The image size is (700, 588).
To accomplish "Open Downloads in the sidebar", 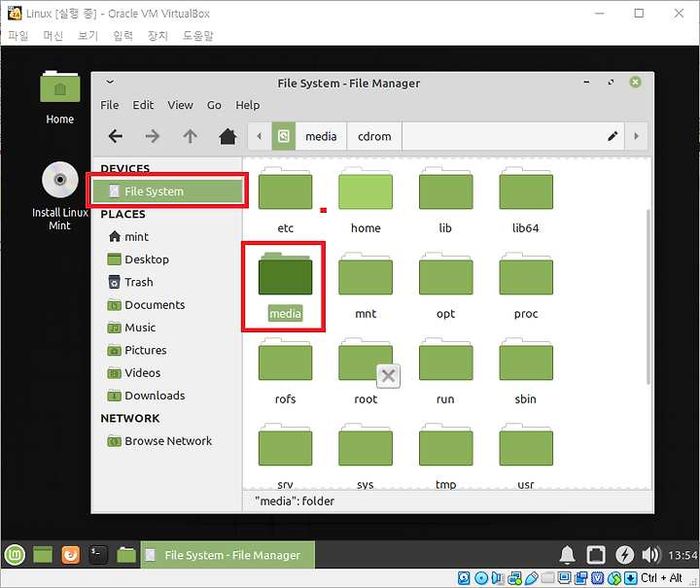I will point(167,396).
